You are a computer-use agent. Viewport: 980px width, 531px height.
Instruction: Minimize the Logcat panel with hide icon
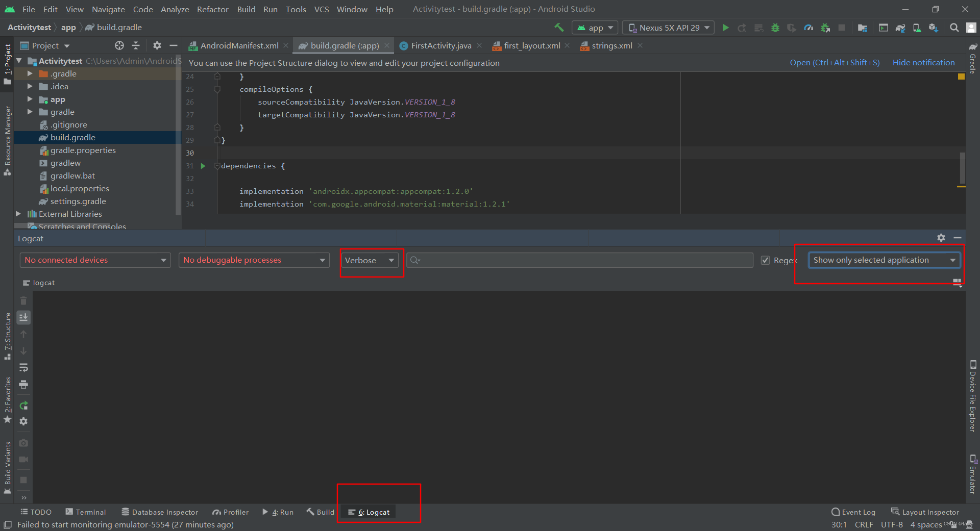(x=958, y=238)
